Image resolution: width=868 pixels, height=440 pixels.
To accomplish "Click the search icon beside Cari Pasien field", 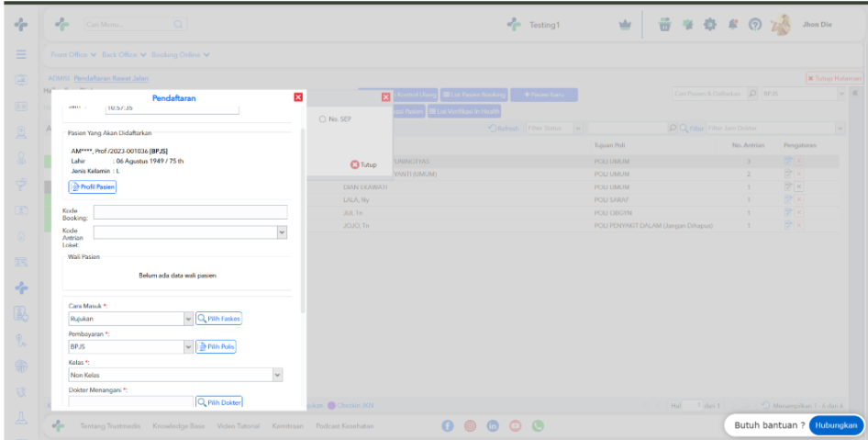I will coord(752,94).
